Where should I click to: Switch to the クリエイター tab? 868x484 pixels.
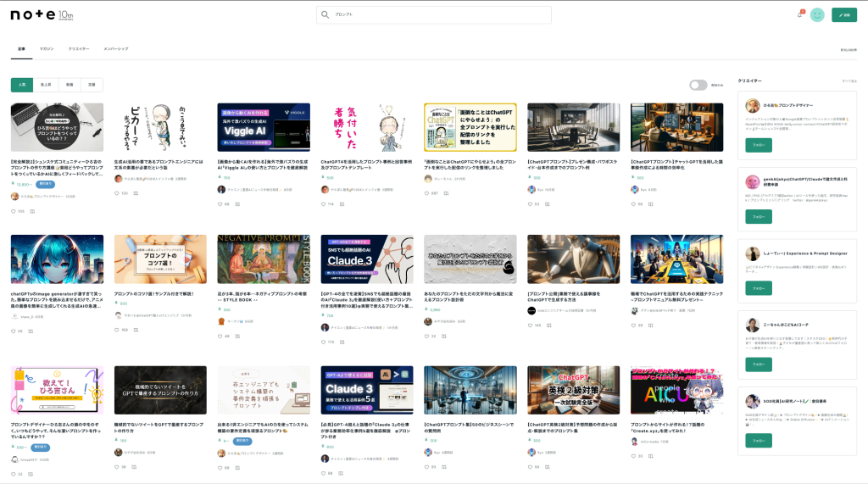click(x=79, y=49)
